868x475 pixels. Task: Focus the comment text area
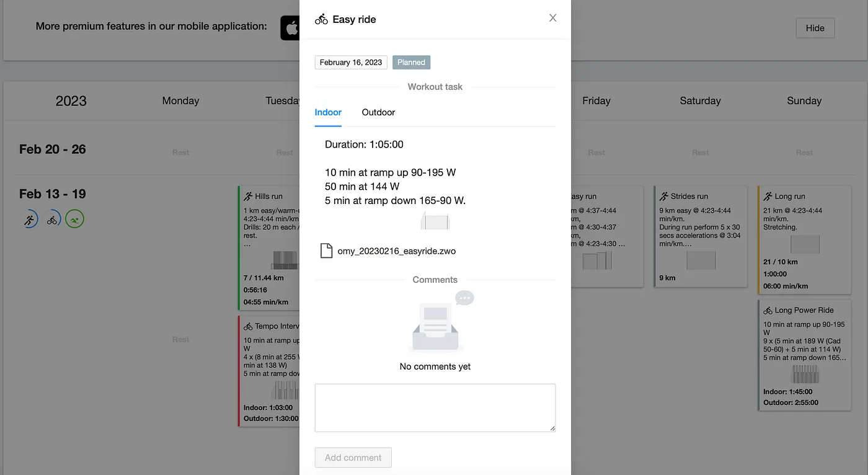[x=435, y=407]
